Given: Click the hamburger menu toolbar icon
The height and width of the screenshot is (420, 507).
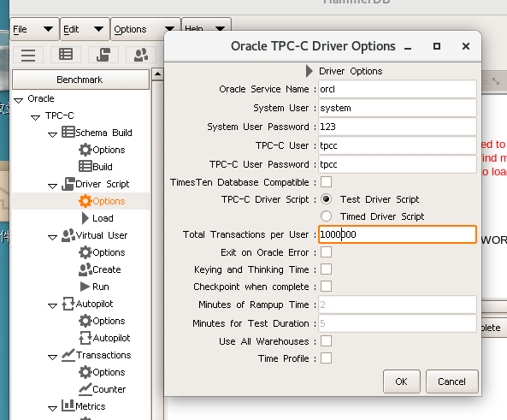Looking at the screenshot, I should click(28, 55).
